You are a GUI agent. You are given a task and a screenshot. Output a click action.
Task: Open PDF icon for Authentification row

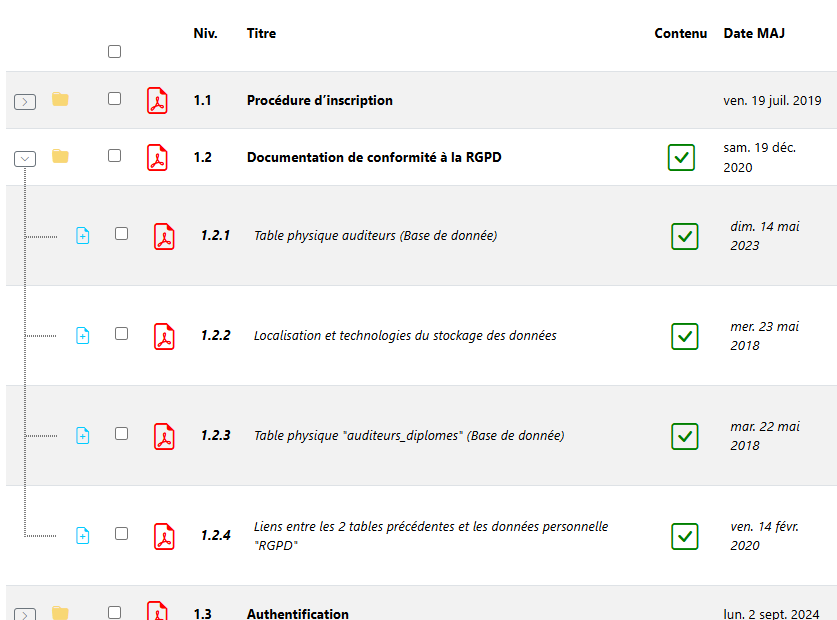158,611
